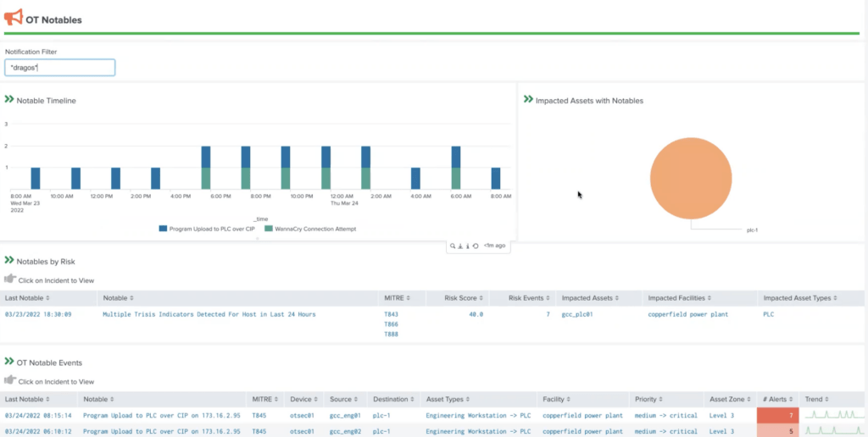
Task: Open MITRE technique T843
Action: click(x=391, y=314)
